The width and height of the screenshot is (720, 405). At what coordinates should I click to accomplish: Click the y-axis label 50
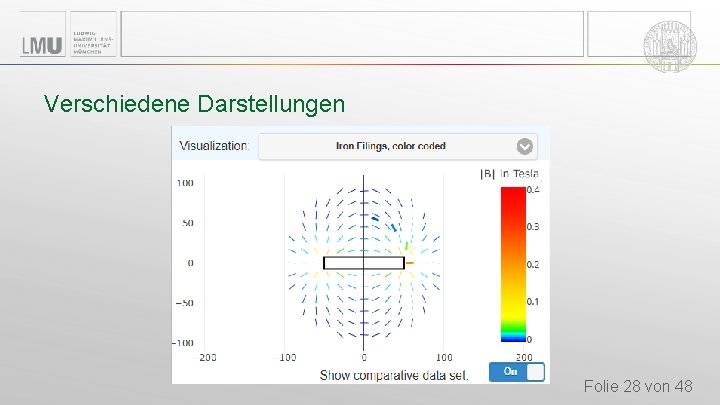(188, 223)
